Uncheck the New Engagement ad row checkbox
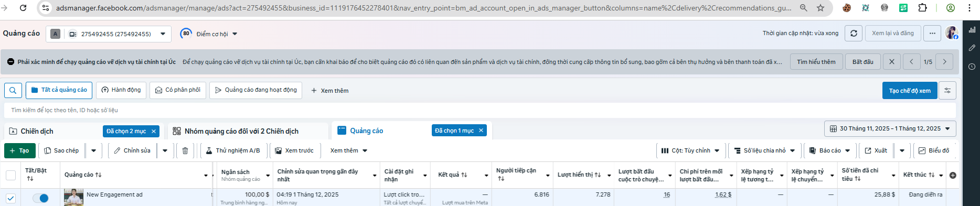This screenshot has width=980, height=206. coord(10,198)
